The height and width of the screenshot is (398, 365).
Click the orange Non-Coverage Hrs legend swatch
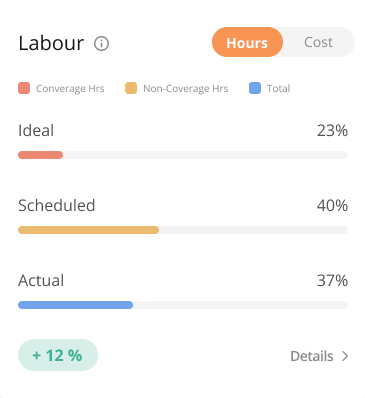click(x=131, y=88)
